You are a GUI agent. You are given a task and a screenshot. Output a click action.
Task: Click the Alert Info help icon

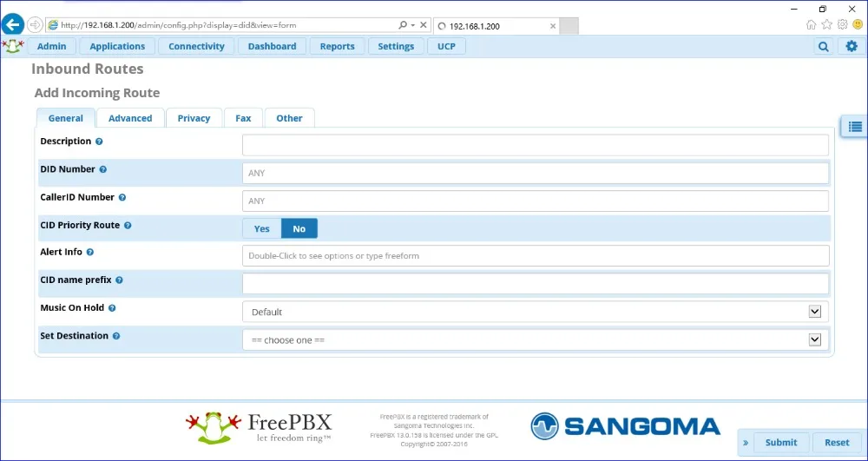click(x=90, y=253)
